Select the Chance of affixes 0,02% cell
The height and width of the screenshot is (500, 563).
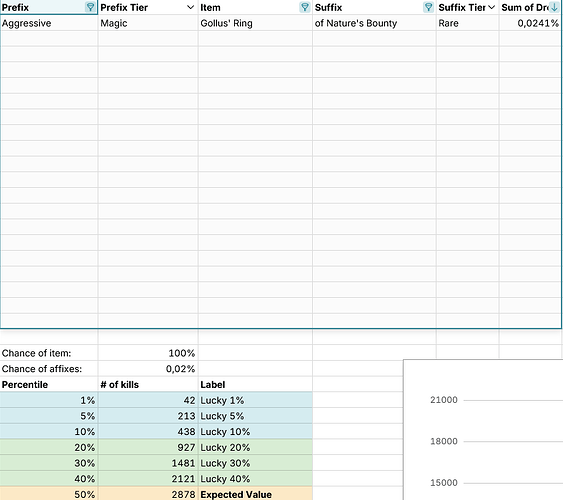tap(148, 369)
